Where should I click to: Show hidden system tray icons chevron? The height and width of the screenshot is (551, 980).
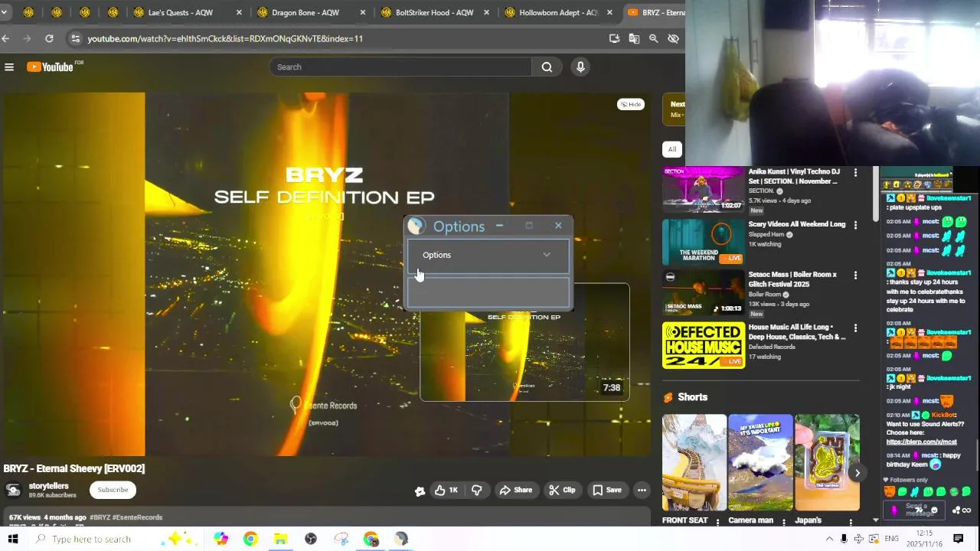click(x=829, y=539)
